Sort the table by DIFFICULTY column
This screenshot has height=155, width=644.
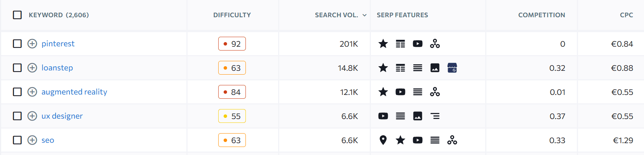(x=232, y=15)
